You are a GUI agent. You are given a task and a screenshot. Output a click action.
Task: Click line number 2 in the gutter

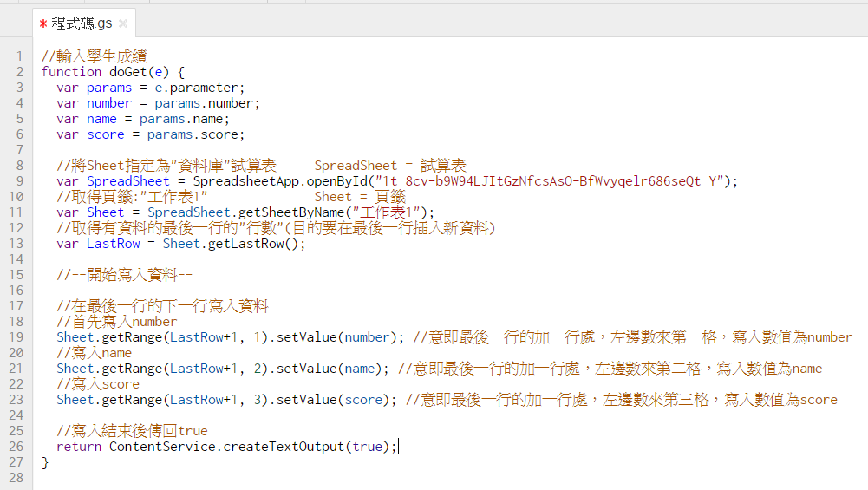(20, 72)
